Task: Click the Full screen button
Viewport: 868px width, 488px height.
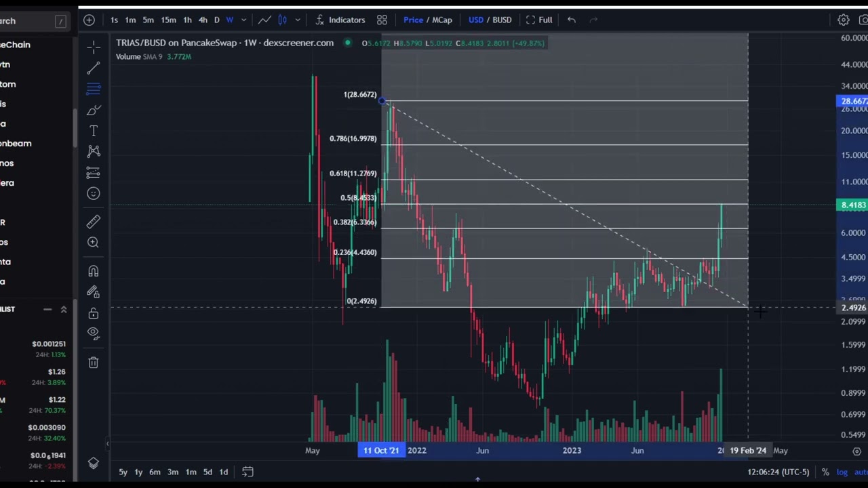Action: coord(539,20)
